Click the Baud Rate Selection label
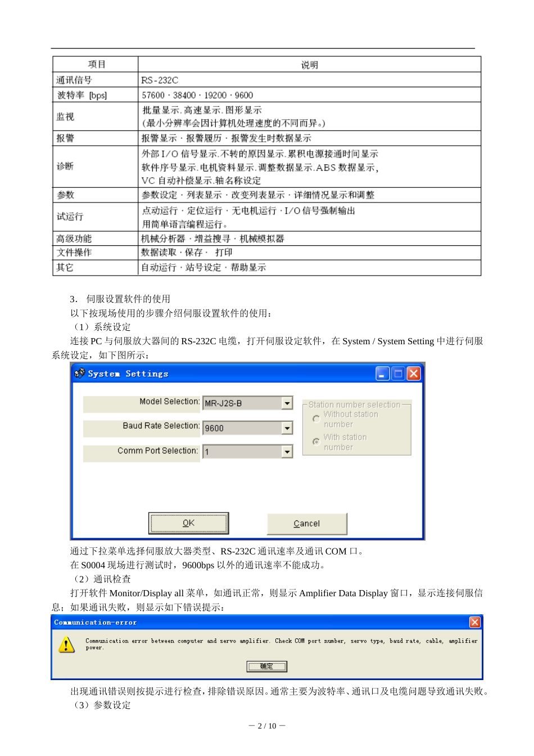The image size is (534, 756). pos(161,425)
